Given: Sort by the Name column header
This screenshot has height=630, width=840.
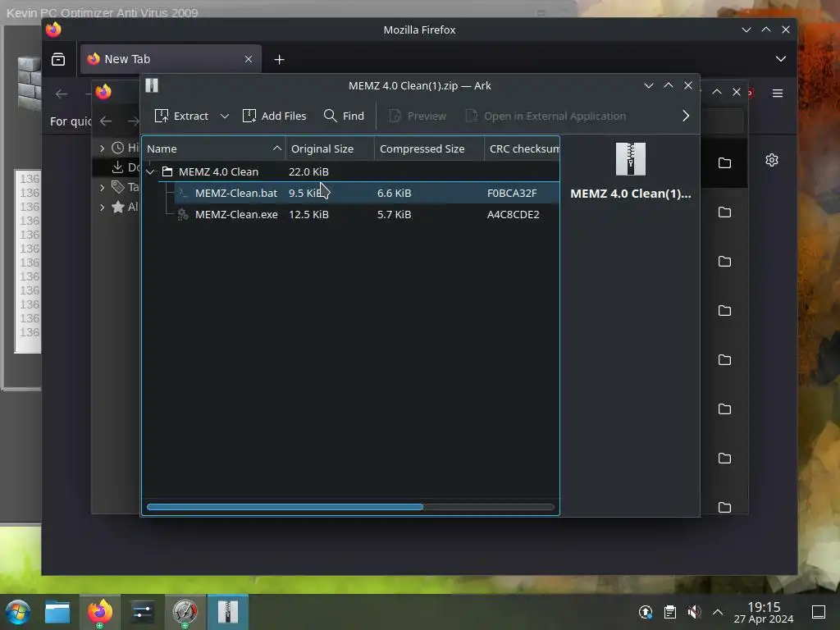Looking at the screenshot, I should tap(214, 148).
